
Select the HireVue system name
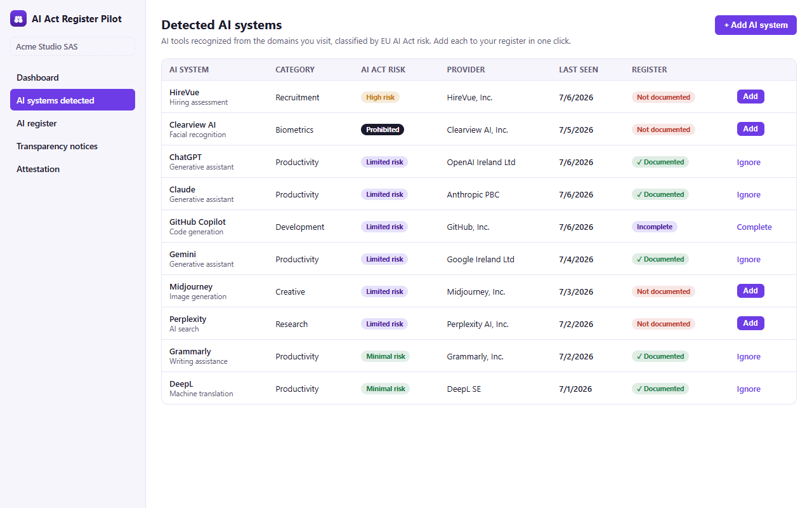pos(184,93)
